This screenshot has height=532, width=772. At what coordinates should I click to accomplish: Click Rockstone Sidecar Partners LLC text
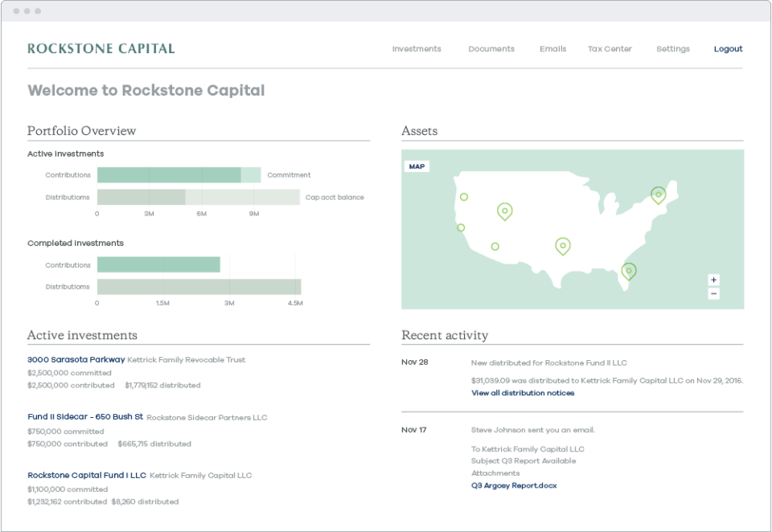point(207,417)
